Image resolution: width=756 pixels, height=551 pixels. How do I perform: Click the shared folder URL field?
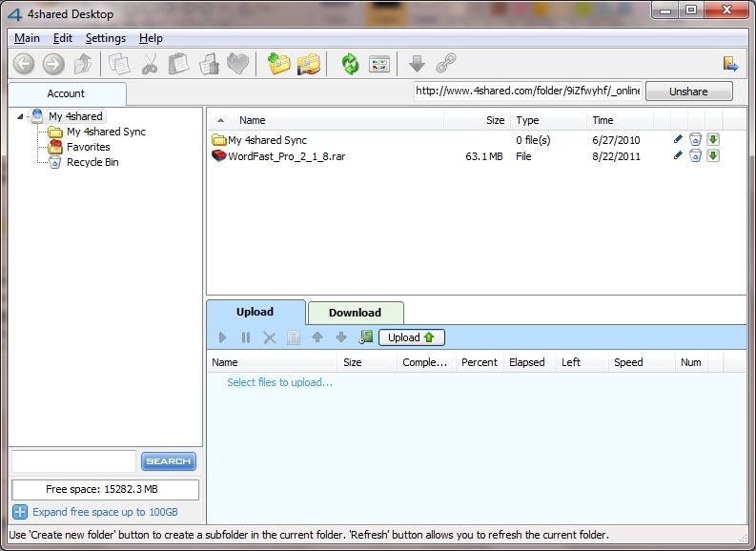click(528, 92)
